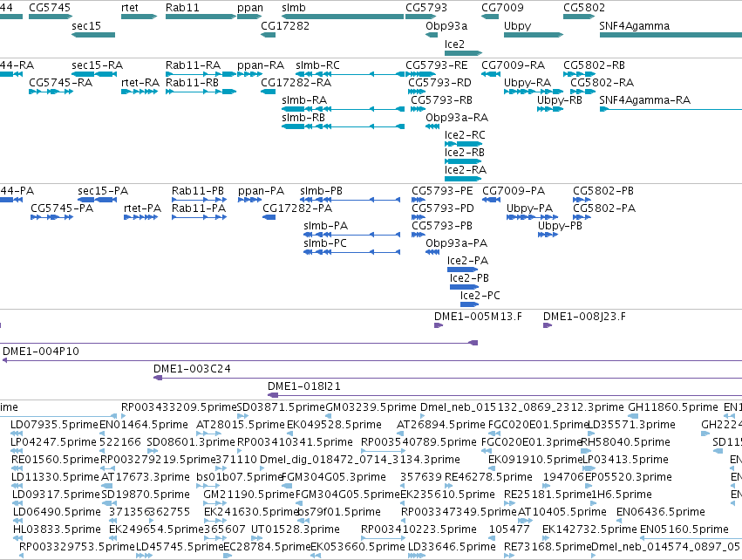Click the CG7009 gene arrow
The image size is (742, 560).
point(490,17)
